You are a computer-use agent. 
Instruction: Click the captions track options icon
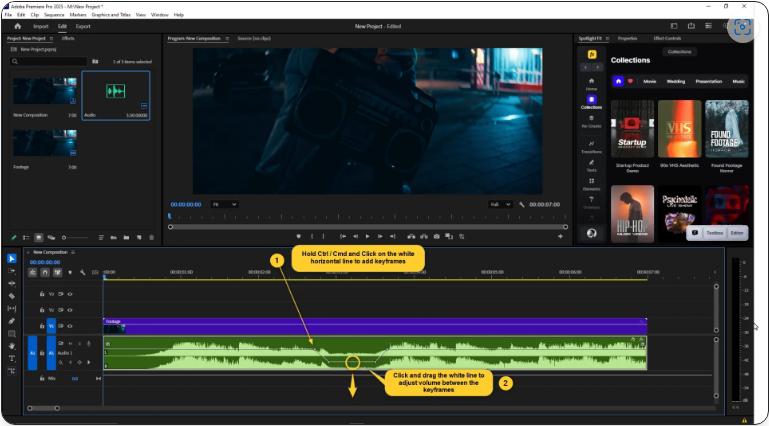tap(95, 272)
